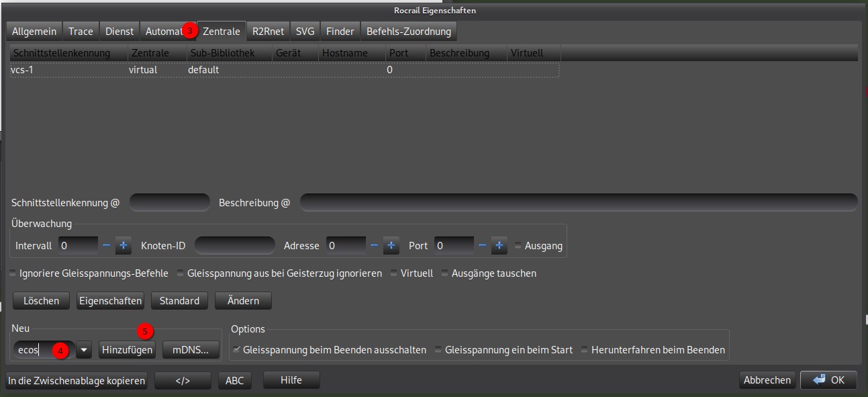Click minus icon next to Adresse
The height and width of the screenshot is (397, 868).
375,246
